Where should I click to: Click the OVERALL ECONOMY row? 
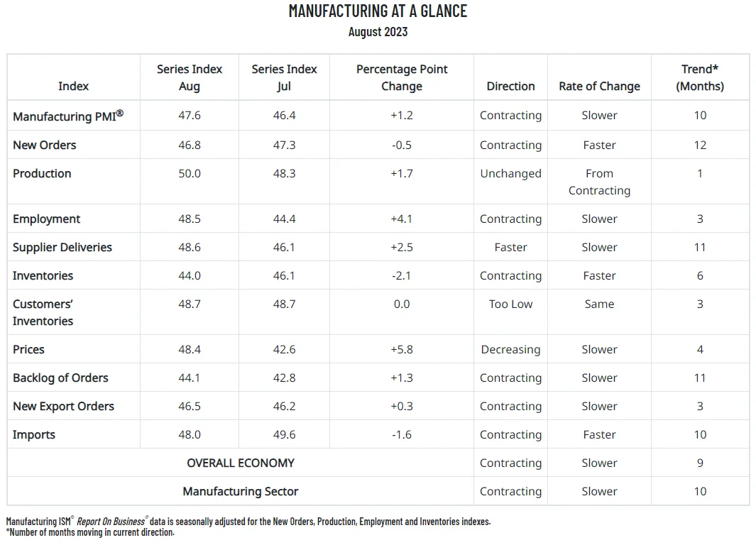pyautogui.click(x=378, y=463)
